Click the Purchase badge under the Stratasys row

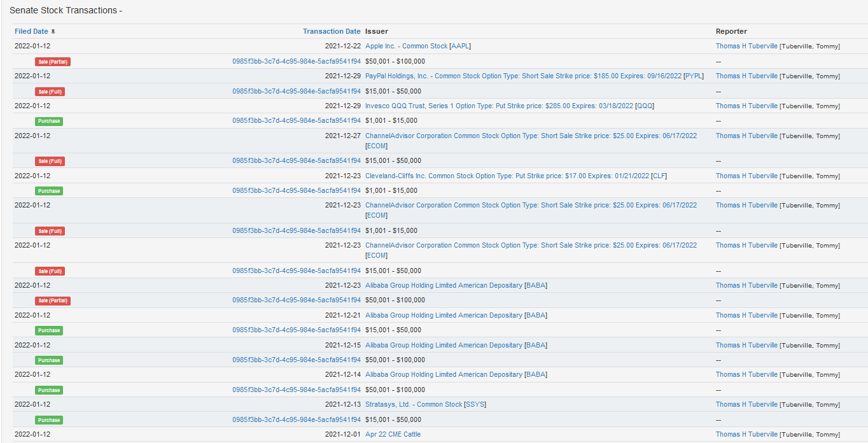(x=49, y=420)
